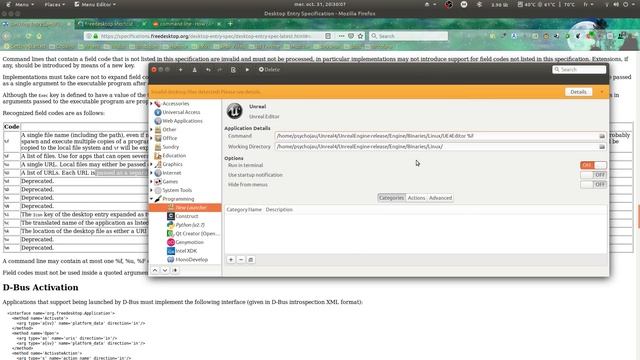
Task: Expand the Office category
Action: [151, 138]
